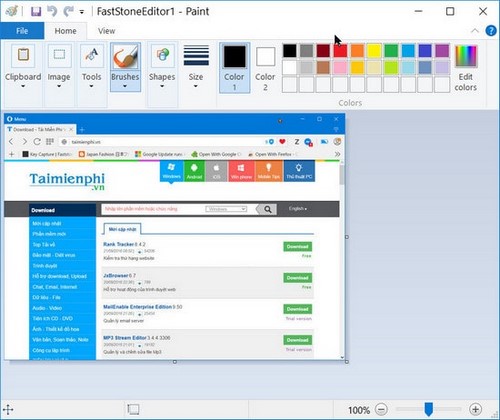Open the Rank Tracker link

tap(118, 244)
